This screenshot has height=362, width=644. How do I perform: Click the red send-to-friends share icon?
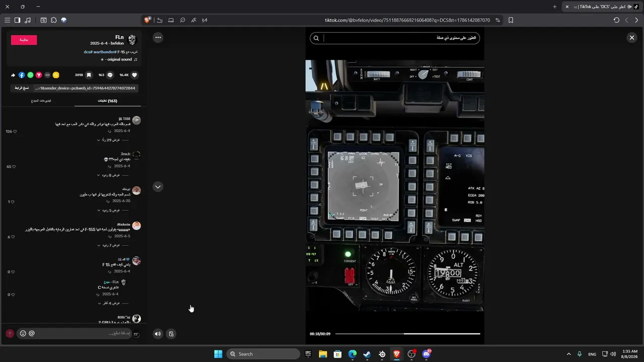(x=39, y=75)
